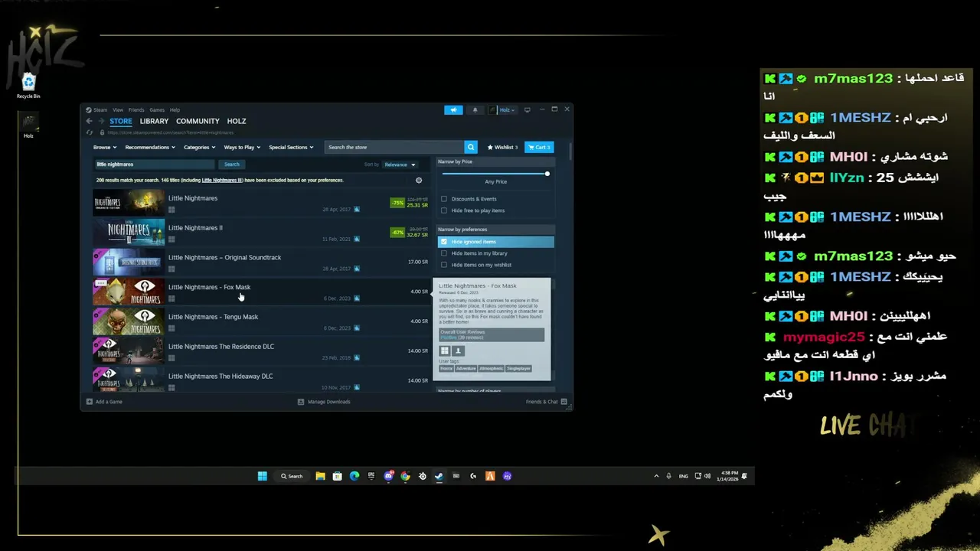Open the Recycle Bin desktop icon
Viewport: 980px width, 551px height.
28,82
